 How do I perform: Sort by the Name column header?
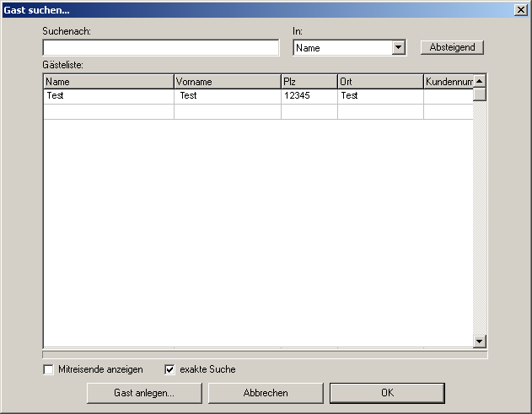108,82
